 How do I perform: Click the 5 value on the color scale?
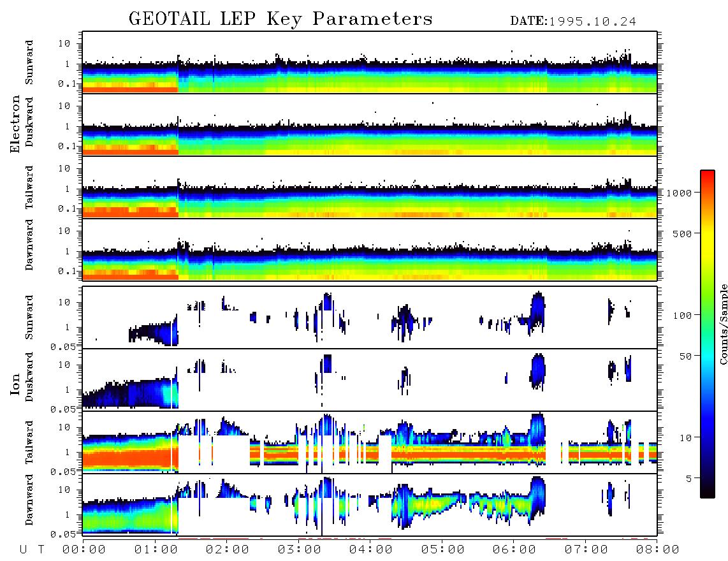[688, 478]
